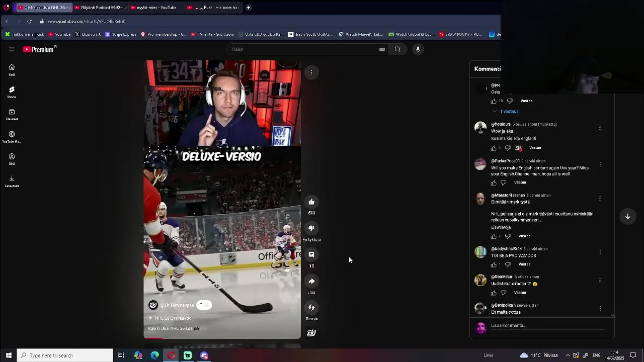This screenshot has height=362, width=644.
Task: Open Shorts in the YouTube sidebar
Action: pos(12,92)
